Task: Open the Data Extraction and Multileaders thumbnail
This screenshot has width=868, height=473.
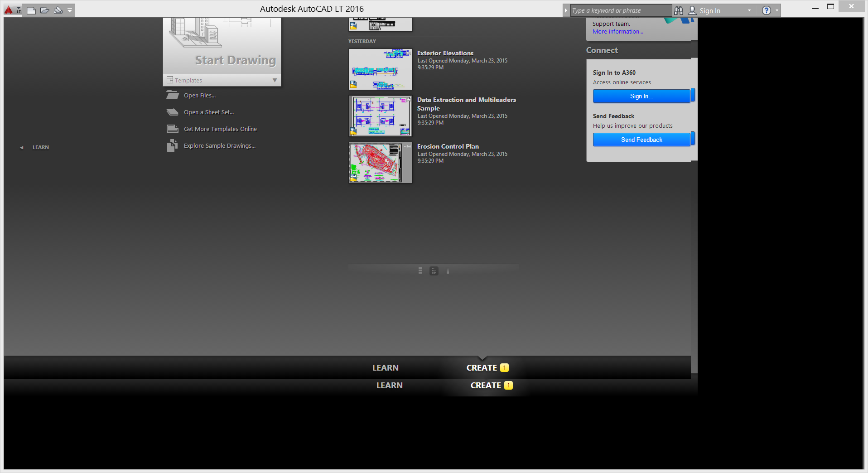Action: 381,116
